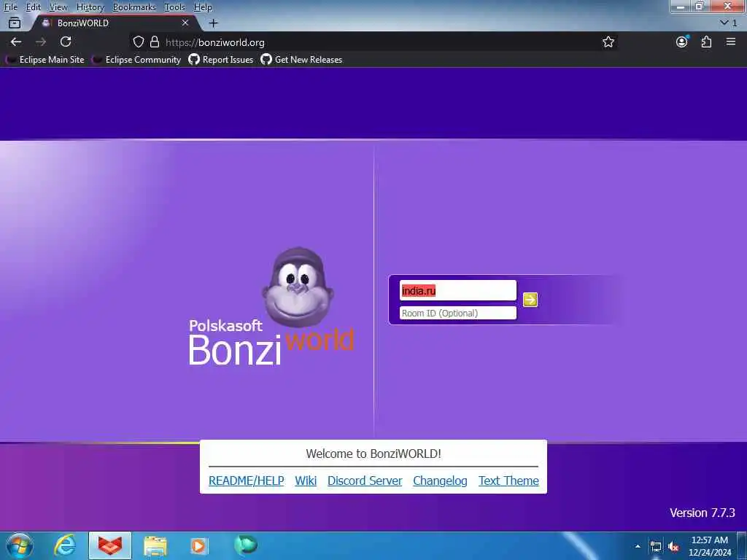This screenshot has width=747, height=560.
Task: Open the Eclipse Main Site bookmark
Action: point(44,60)
